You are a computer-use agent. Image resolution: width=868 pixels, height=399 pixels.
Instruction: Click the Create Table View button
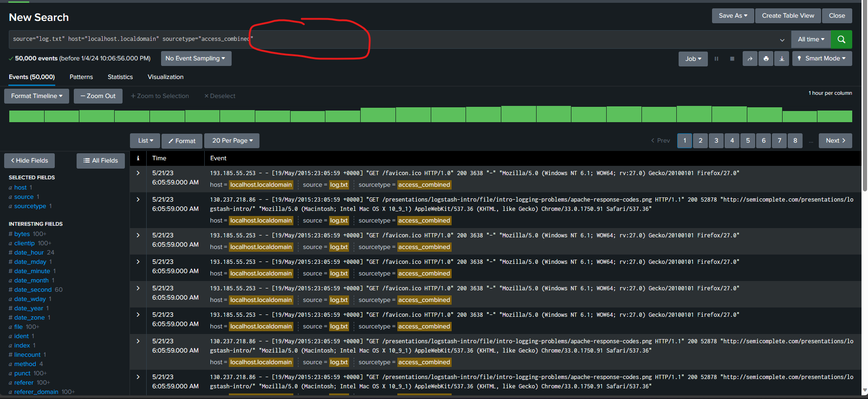point(788,16)
